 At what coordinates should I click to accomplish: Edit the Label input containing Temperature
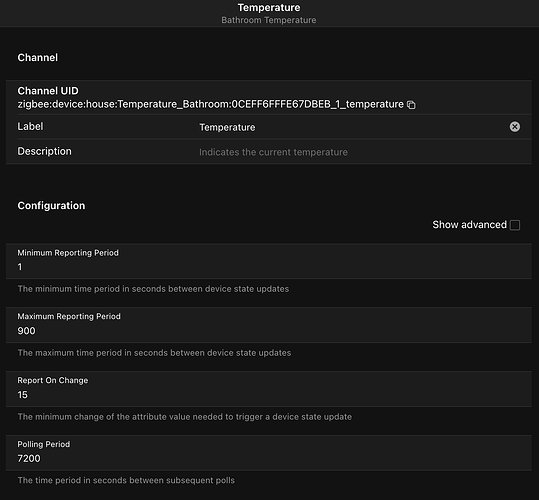(x=351, y=127)
